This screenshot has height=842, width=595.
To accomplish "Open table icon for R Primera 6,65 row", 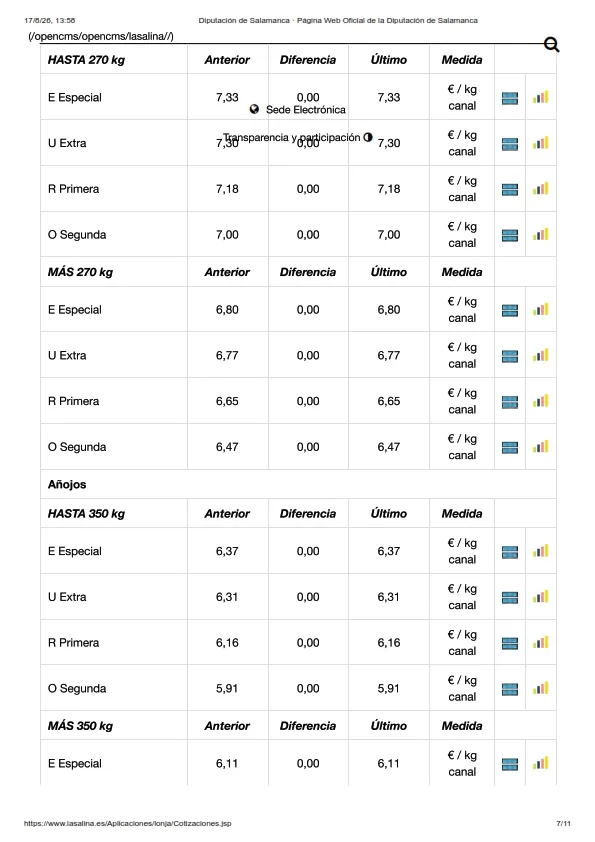I will (x=510, y=402).
